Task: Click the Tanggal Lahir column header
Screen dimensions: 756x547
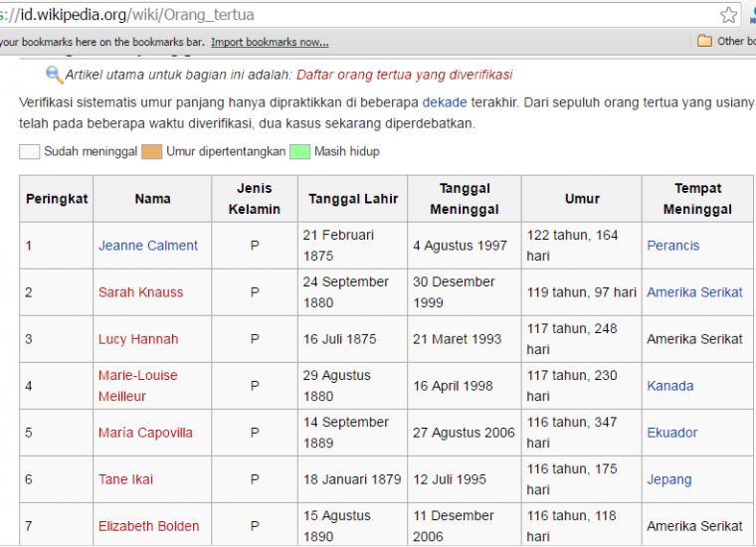Action: click(353, 199)
